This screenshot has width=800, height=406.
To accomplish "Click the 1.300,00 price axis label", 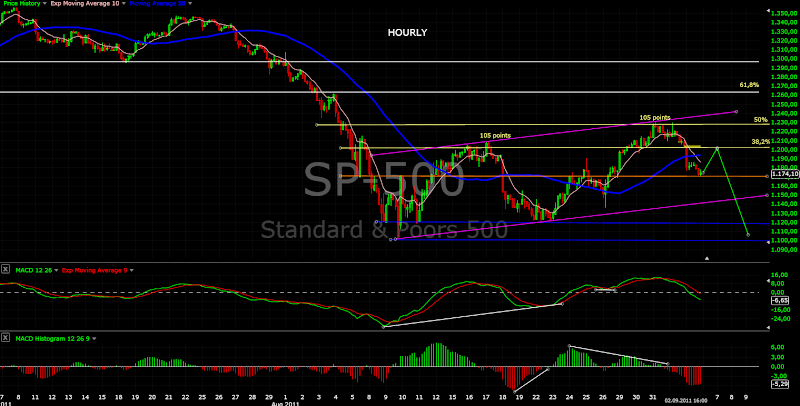I will pyautogui.click(x=785, y=59).
